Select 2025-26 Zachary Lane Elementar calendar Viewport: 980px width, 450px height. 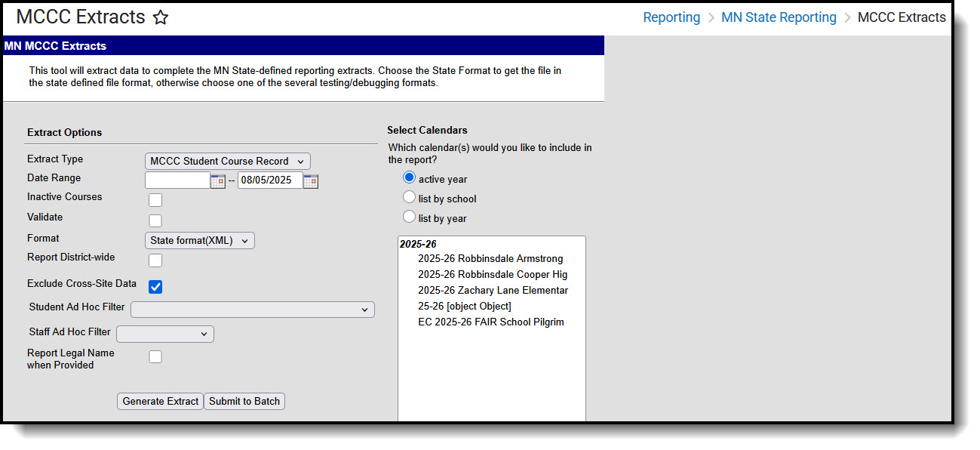coord(492,291)
